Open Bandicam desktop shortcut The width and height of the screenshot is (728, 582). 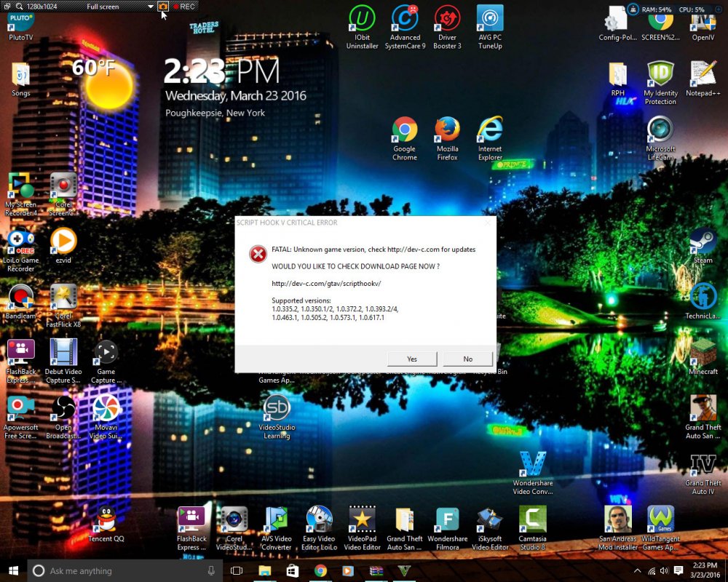tap(20, 302)
